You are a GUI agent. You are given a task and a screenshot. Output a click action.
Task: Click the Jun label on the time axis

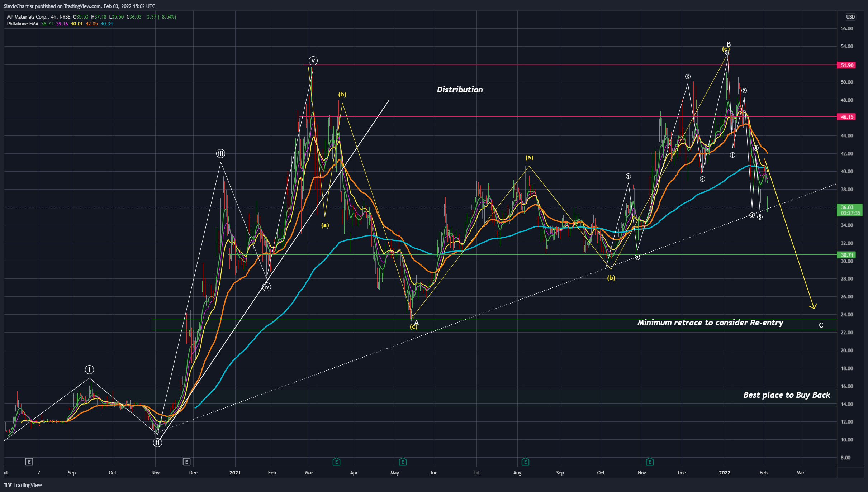[x=434, y=473]
